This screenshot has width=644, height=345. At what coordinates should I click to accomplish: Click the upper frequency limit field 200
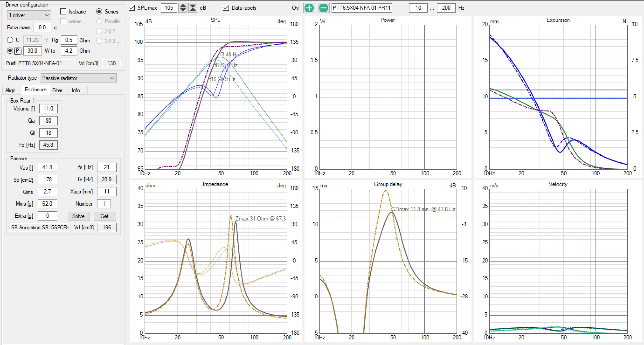pos(446,8)
